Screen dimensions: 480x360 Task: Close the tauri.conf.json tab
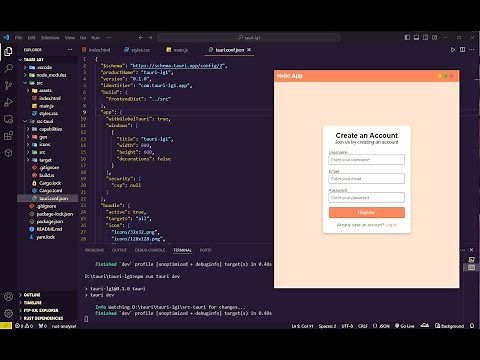pos(249,50)
